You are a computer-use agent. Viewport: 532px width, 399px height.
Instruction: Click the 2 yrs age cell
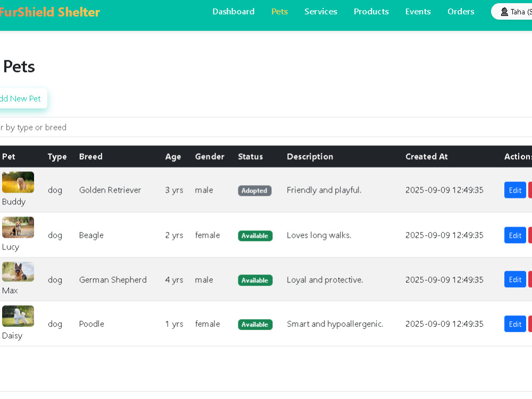pyautogui.click(x=174, y=236)
